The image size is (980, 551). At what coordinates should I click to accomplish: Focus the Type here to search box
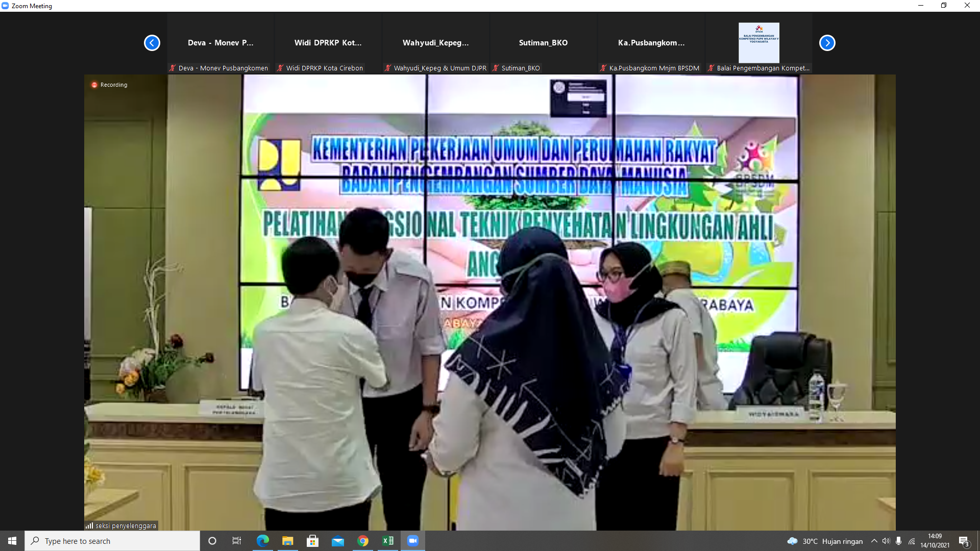pyautogui.click(x=112, y=541)
